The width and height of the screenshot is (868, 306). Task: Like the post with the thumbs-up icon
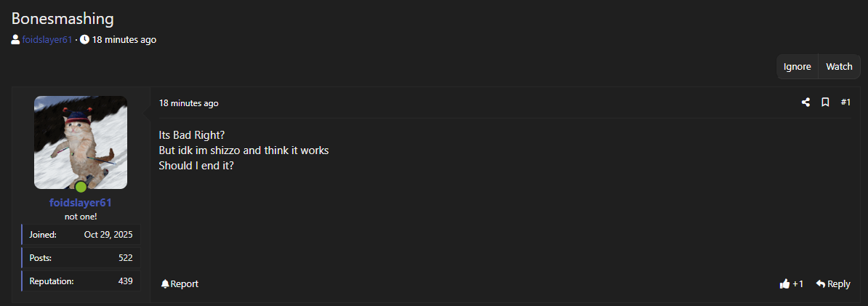(x=784, y=284)
